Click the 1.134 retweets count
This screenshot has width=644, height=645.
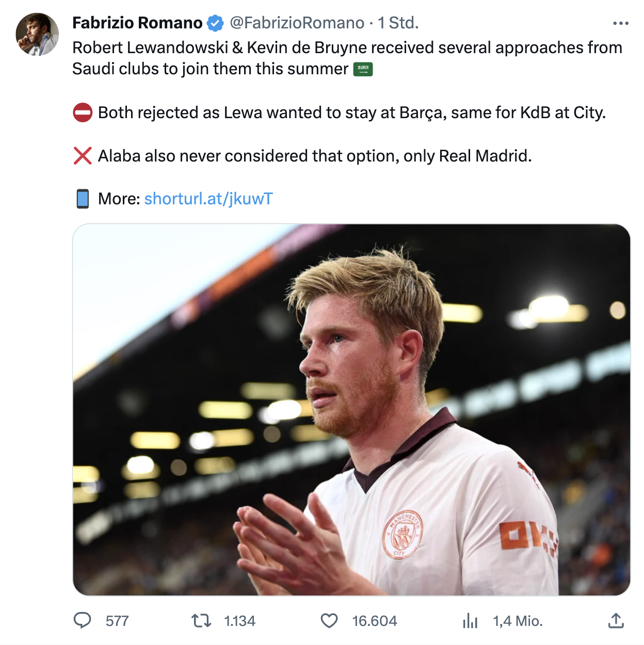tap(240, 621)
